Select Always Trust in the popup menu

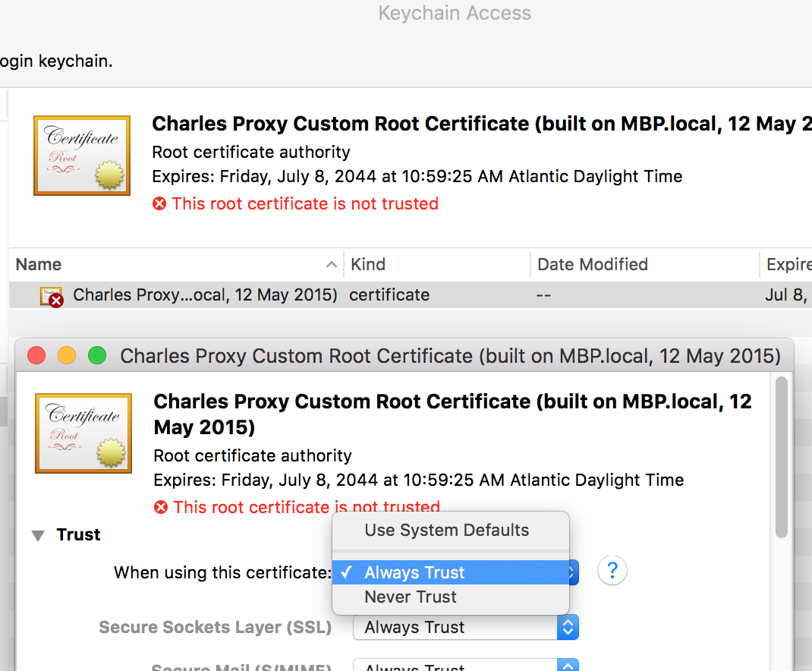point(451,572)
